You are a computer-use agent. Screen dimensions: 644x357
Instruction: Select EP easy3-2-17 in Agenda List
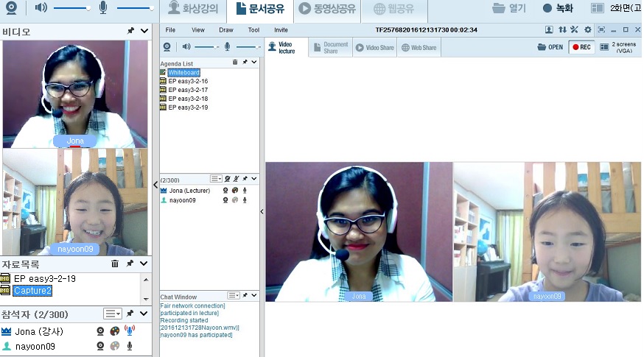187,90
